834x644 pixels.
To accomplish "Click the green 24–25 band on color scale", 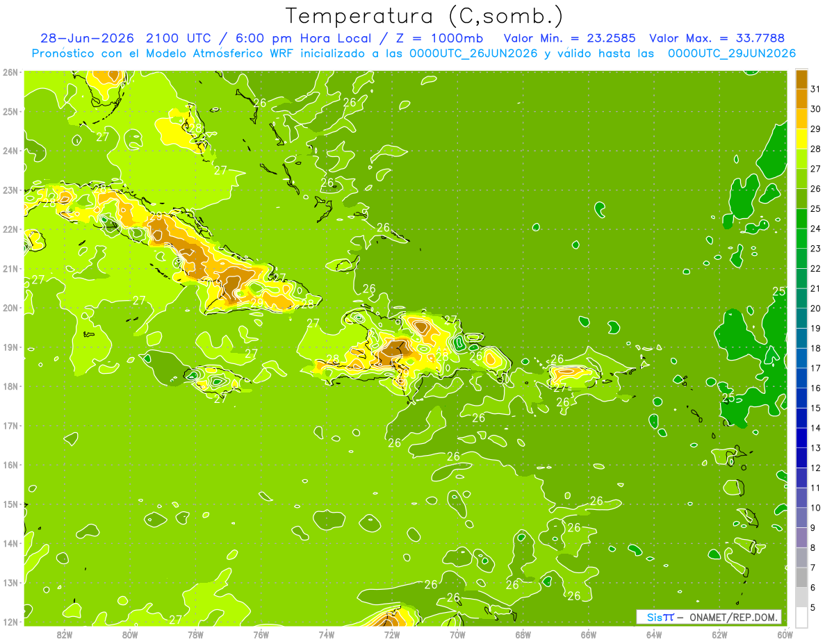I will tap(801, 219).
